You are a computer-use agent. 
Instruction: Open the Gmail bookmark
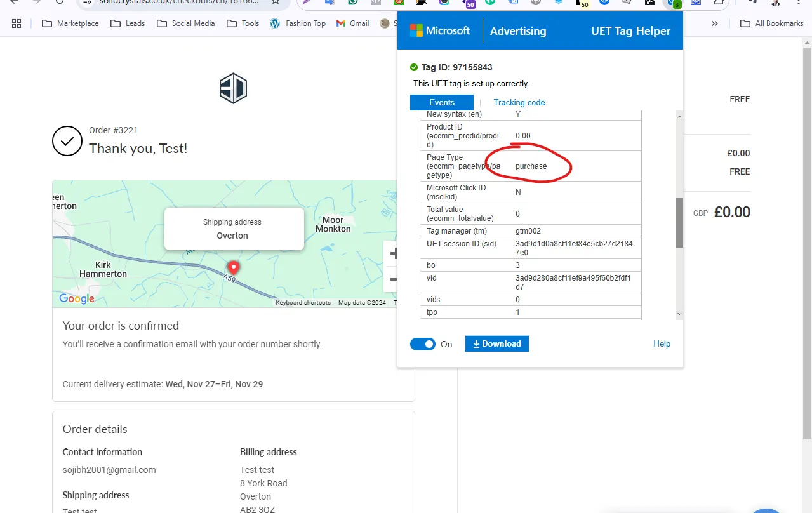pyautogui.click(x=351, y=23)
